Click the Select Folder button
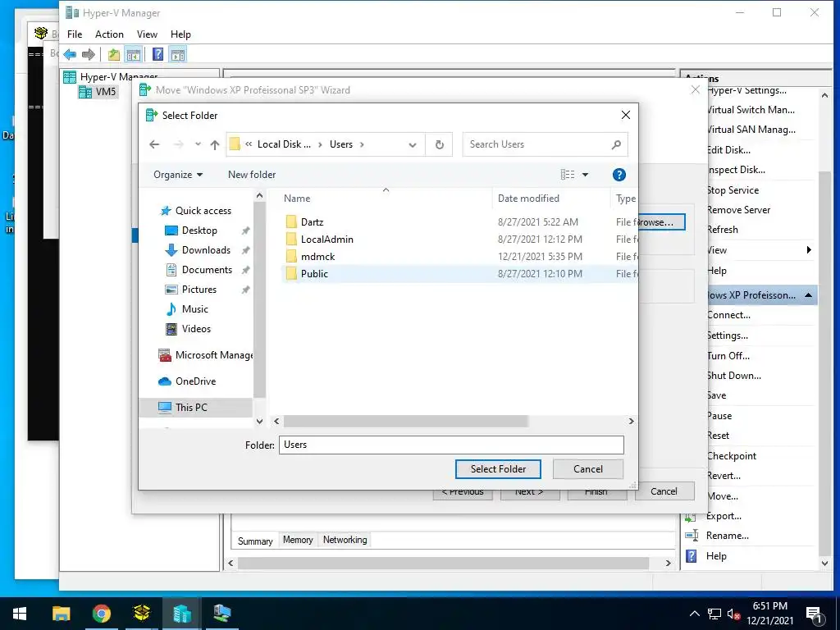Image resolution: width=840 pixels, height=630 pixels. point(498,468)
